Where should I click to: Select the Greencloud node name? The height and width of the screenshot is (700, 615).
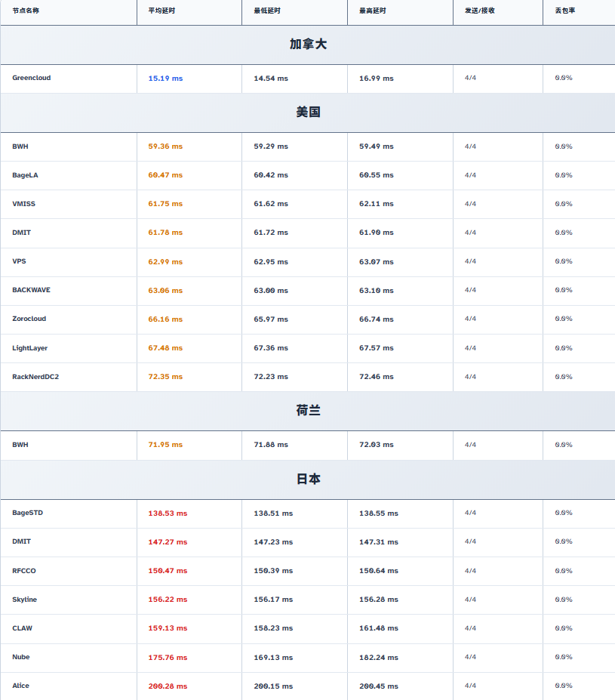click(x=32, y=78)
